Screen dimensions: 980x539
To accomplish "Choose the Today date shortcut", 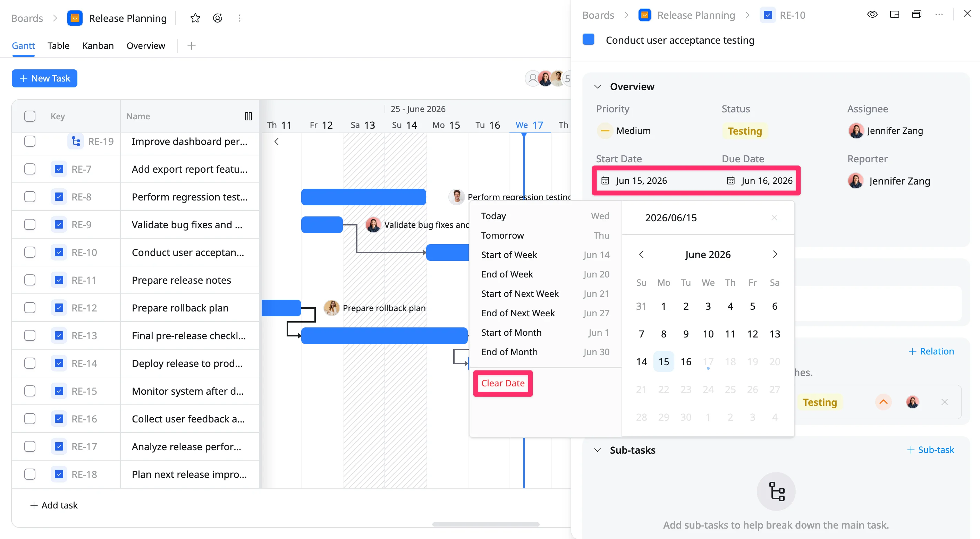I will [x=545, y=216].
